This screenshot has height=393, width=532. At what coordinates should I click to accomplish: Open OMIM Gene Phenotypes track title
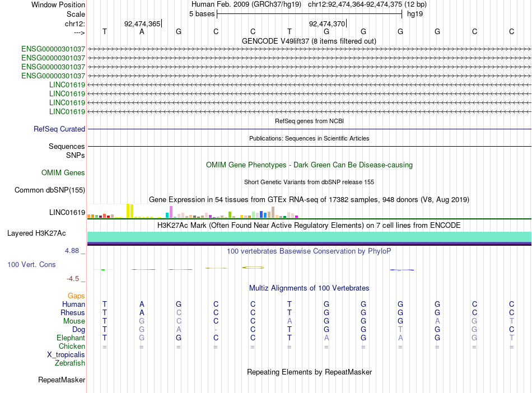[x=309, y=165]
